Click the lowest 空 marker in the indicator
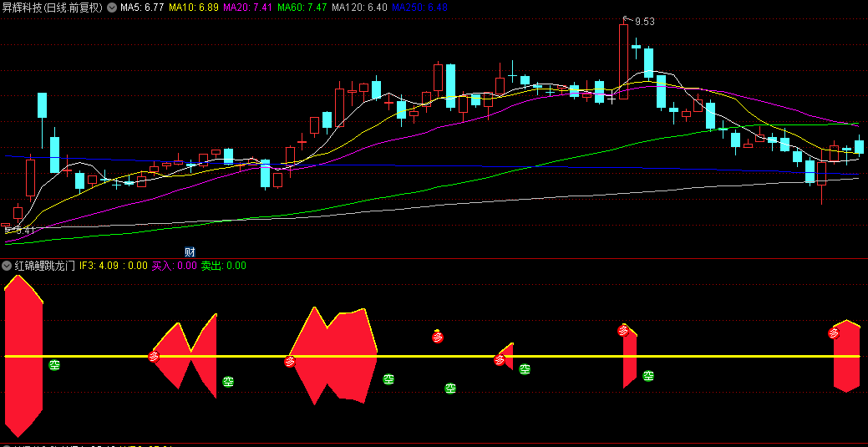 [450, 389]
